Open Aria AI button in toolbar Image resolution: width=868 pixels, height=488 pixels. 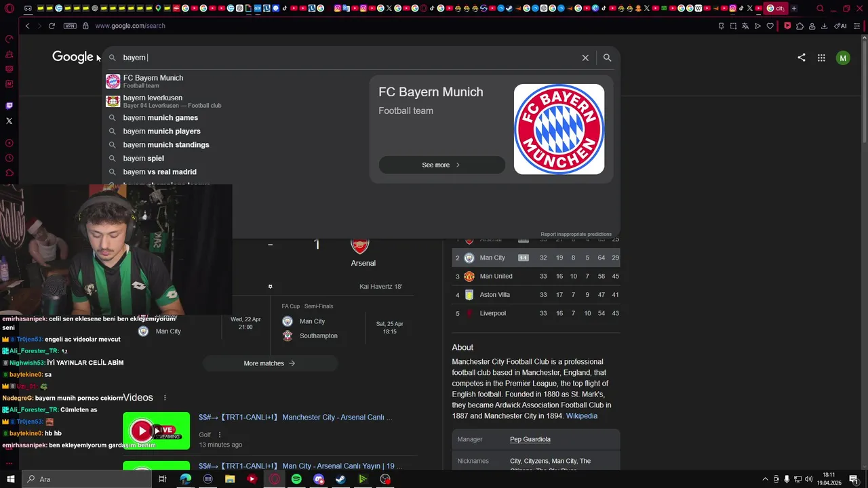click(x=840, y=26)
